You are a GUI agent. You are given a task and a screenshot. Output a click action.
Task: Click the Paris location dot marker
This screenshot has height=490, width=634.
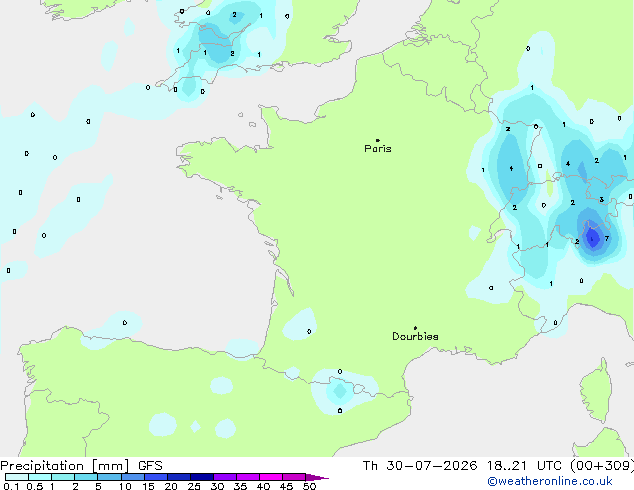click(378, 140)
